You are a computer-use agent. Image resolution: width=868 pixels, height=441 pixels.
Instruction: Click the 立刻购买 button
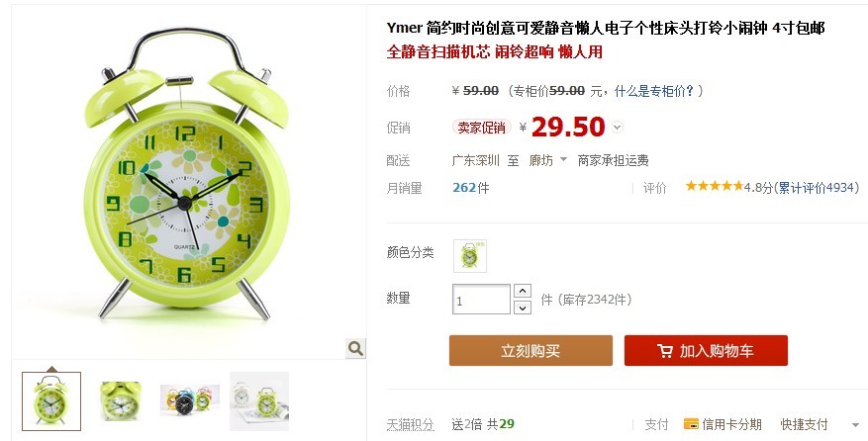coord(530,350)
